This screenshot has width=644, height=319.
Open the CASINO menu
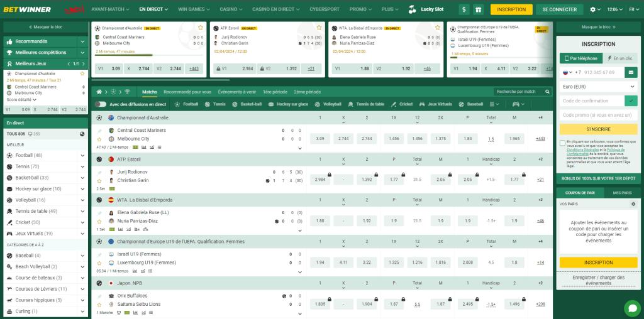(x=231, y=9)
